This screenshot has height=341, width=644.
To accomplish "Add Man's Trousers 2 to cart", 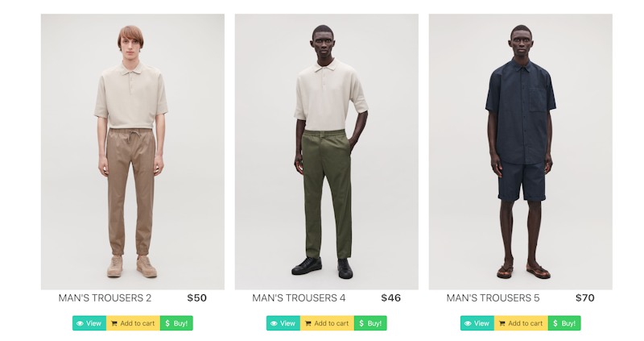I will (134, 323).
